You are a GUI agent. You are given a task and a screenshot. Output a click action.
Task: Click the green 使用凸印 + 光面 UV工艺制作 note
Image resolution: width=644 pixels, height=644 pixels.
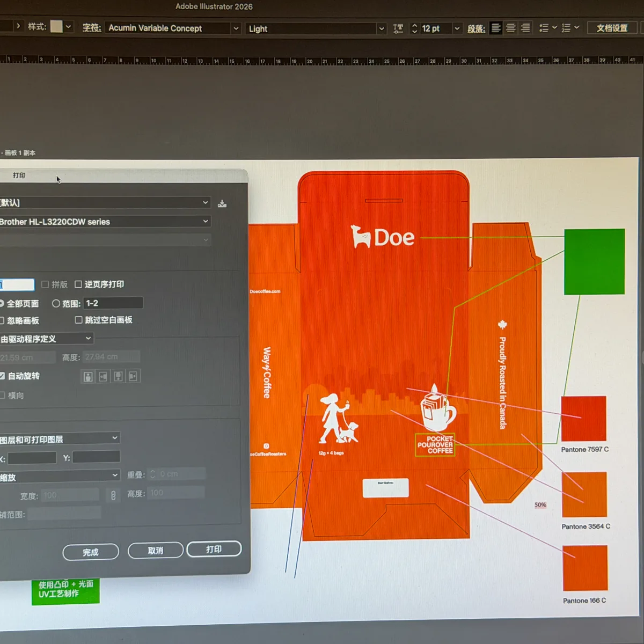(x=66, y=591)
